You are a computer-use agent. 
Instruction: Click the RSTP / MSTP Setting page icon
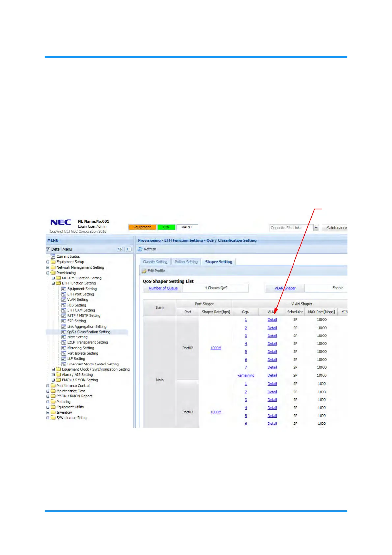(64, 316)
